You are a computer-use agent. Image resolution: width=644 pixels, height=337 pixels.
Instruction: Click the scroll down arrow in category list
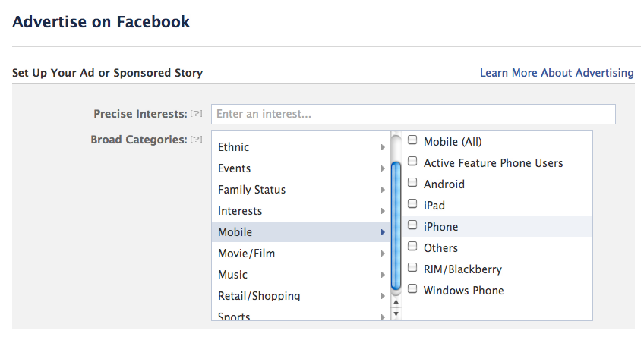[396, 313]
